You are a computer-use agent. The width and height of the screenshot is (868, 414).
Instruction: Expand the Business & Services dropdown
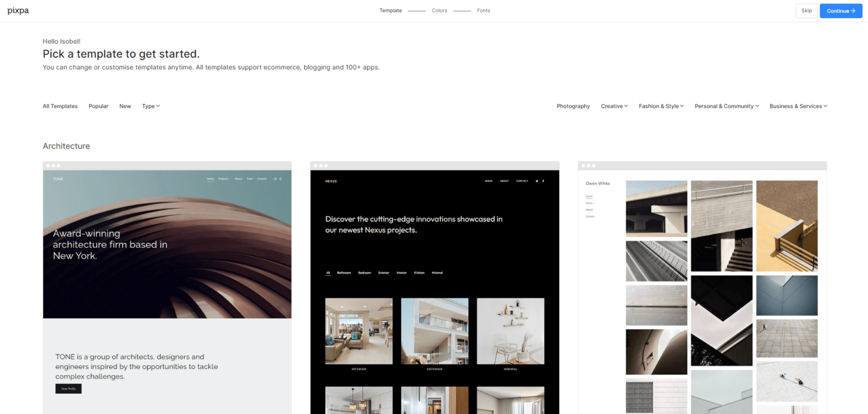pyautogui.click(x=798, y=106)
